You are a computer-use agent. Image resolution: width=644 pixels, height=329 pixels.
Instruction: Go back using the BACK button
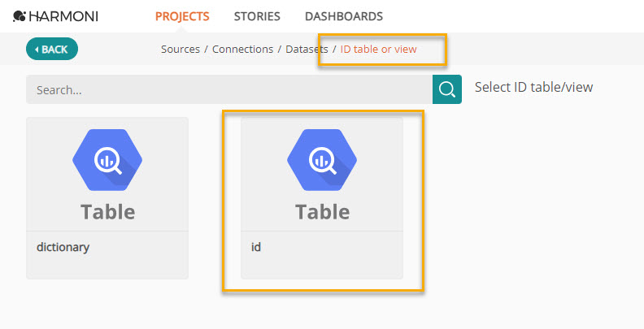52,49
